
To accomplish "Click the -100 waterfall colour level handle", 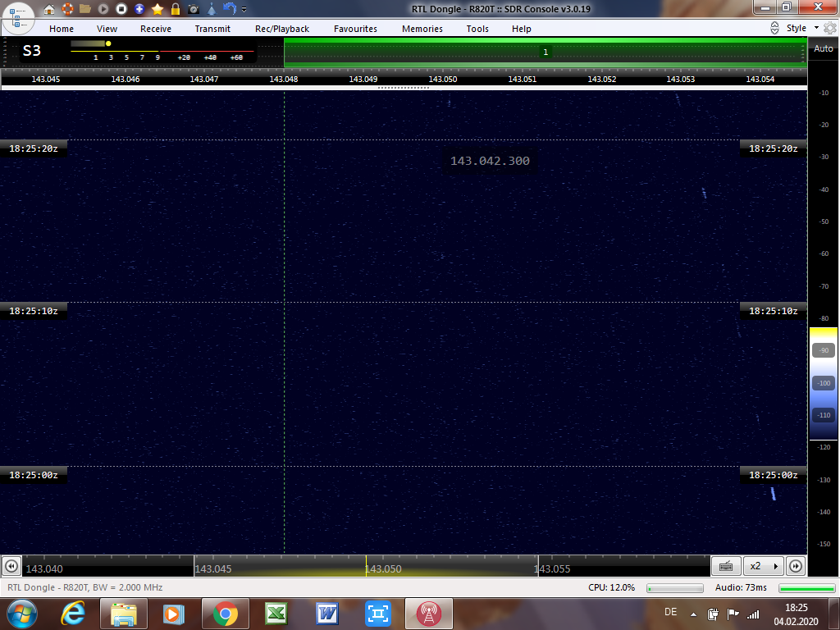I will coord(824,383).
